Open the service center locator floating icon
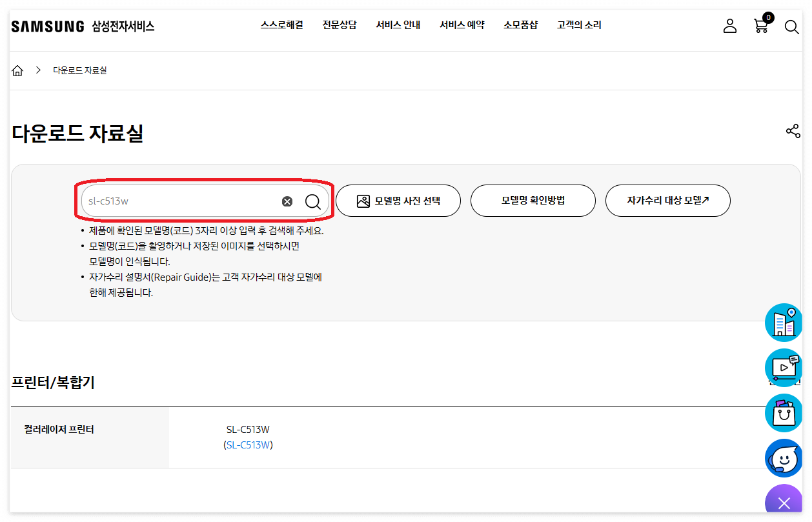The width and height of the screenshot is (812, 522). click(784, 322)
